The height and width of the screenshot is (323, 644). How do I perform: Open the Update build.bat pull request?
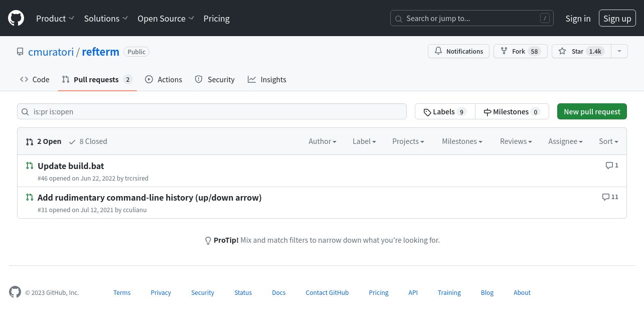coord(71,166)
